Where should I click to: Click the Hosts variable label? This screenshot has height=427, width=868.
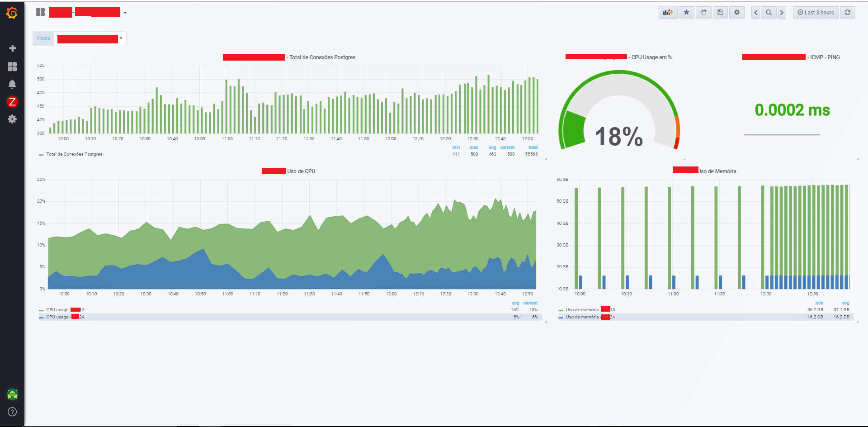(x=43, y=38)
